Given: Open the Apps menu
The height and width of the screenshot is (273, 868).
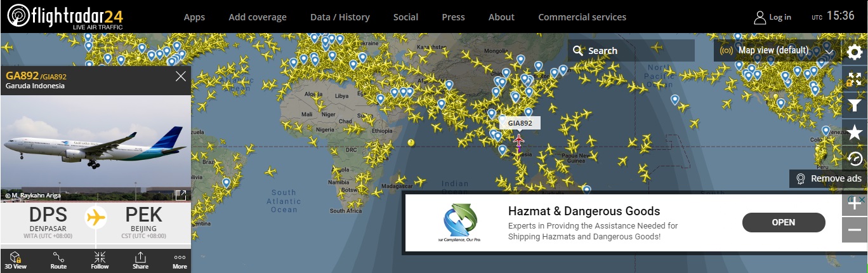Looking at the screenshot, I should [194, 17].
